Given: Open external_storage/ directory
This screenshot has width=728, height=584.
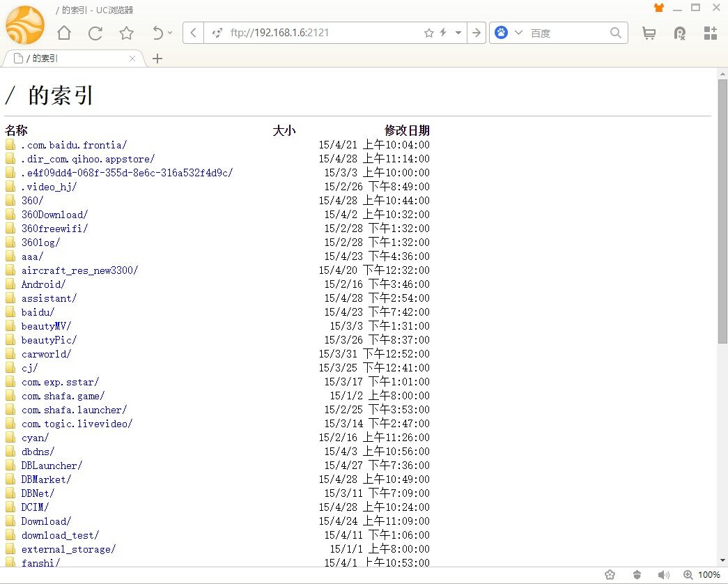Looking at the screenshot, I should coord(68,549).
